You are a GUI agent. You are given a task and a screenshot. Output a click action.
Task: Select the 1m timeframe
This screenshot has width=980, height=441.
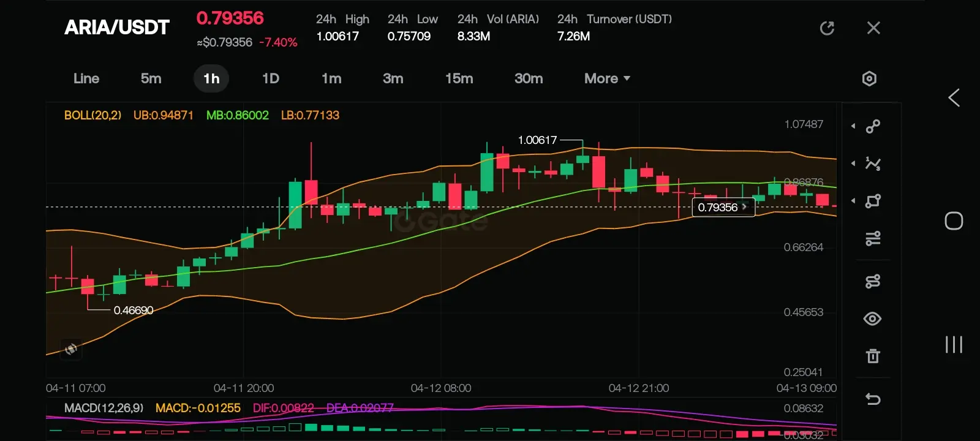(331, 78)
